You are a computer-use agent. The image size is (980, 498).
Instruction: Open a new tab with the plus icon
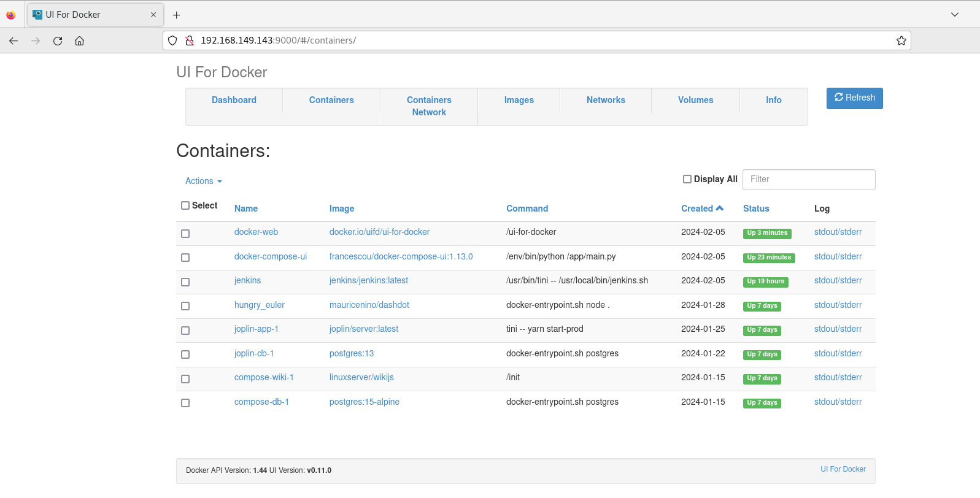(177, 15)
